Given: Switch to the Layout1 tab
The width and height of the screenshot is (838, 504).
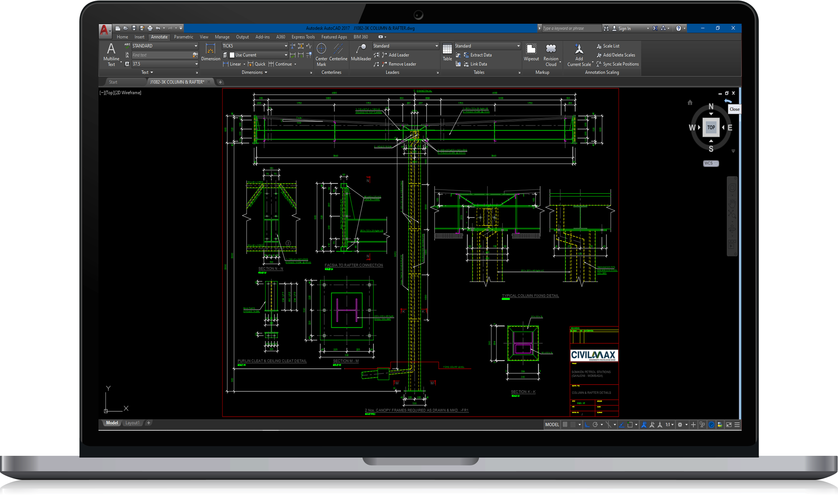Looking at the screenshot, I should coord(132,423).
